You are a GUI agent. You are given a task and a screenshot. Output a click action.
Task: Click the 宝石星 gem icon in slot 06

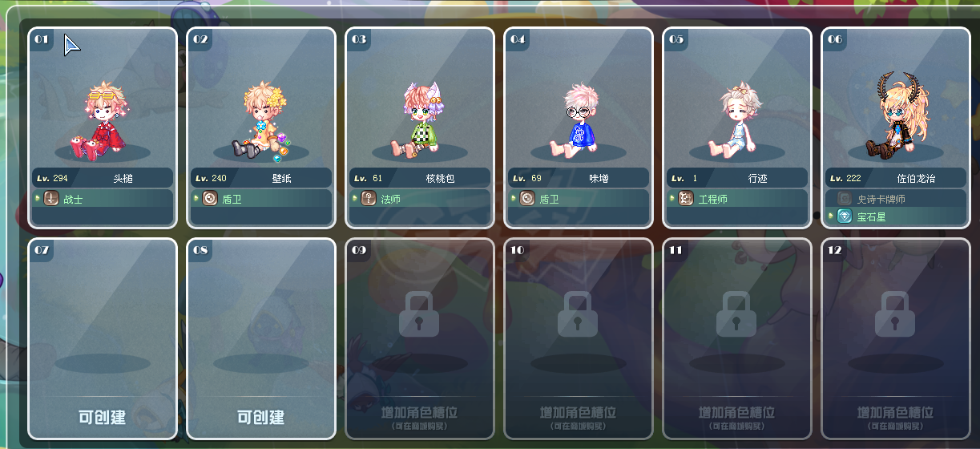tap(845, 216)
